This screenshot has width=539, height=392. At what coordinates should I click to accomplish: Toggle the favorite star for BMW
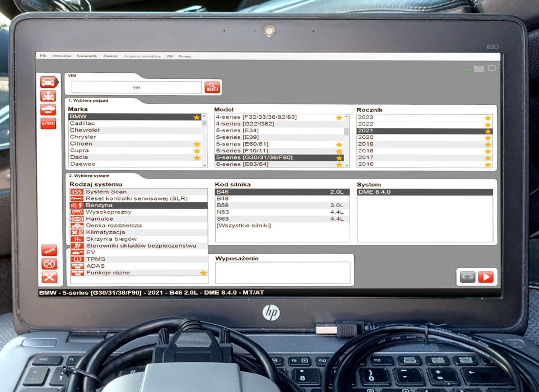pyautogui.click(x=197, y=117)
